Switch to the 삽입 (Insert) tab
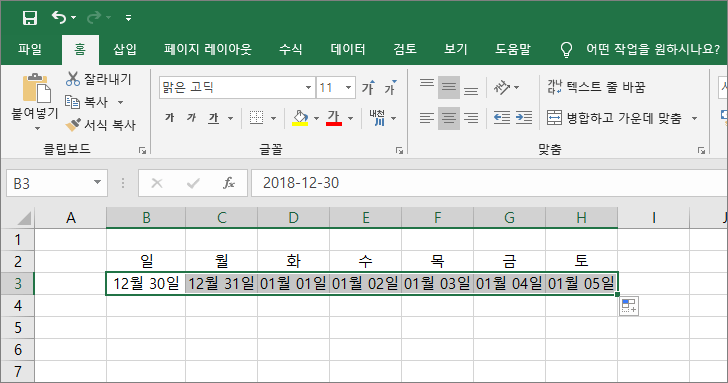728x383 pixels. tap(125, 49)
